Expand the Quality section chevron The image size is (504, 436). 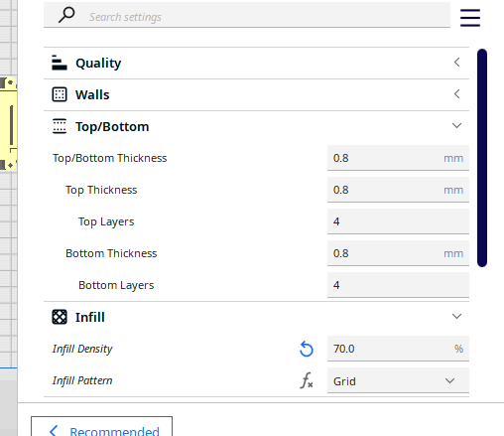point(456,63)
